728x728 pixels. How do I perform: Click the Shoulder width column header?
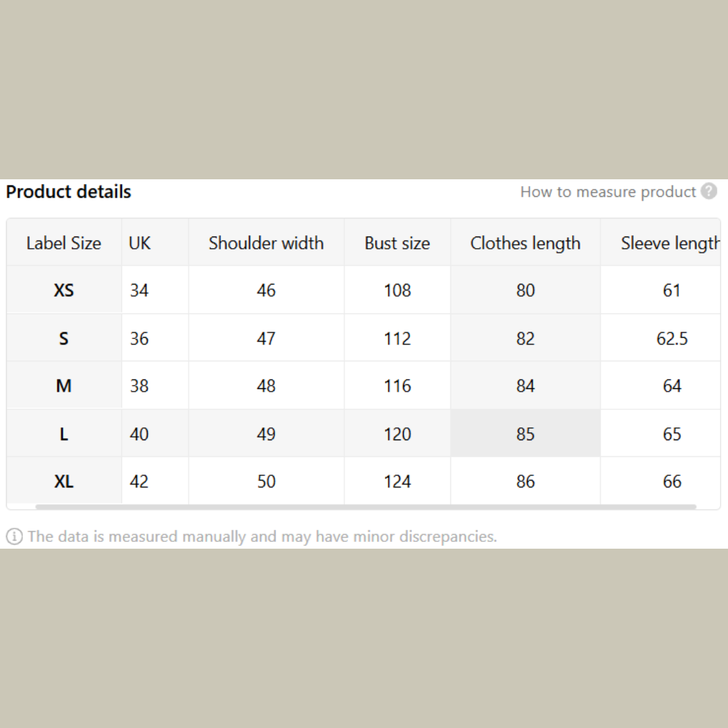click(266, 243)
